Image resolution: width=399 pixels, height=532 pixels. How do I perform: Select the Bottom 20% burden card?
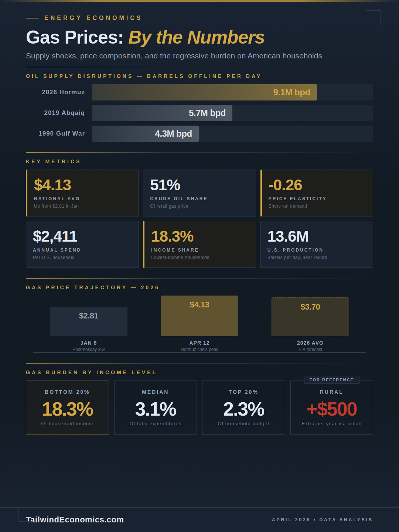click(x=67, y=407)
